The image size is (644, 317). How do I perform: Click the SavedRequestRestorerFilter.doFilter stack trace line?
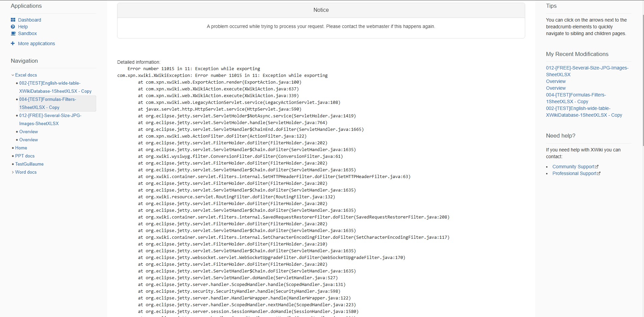pos(294,217)
